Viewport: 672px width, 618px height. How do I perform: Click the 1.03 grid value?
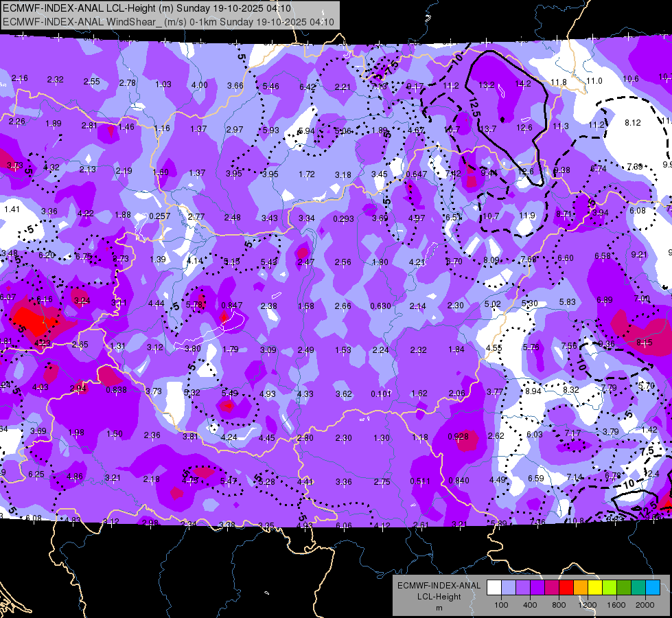pyautogui.click(x=163, y=84)
